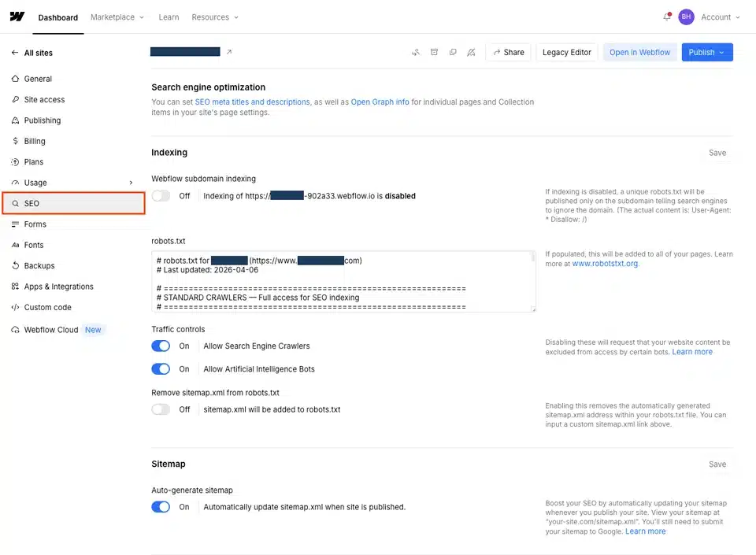The width and height of the screenshot is (756, 555).
Task: Turn off Allow Artificial Intelligence Bots
Action: 161,369
